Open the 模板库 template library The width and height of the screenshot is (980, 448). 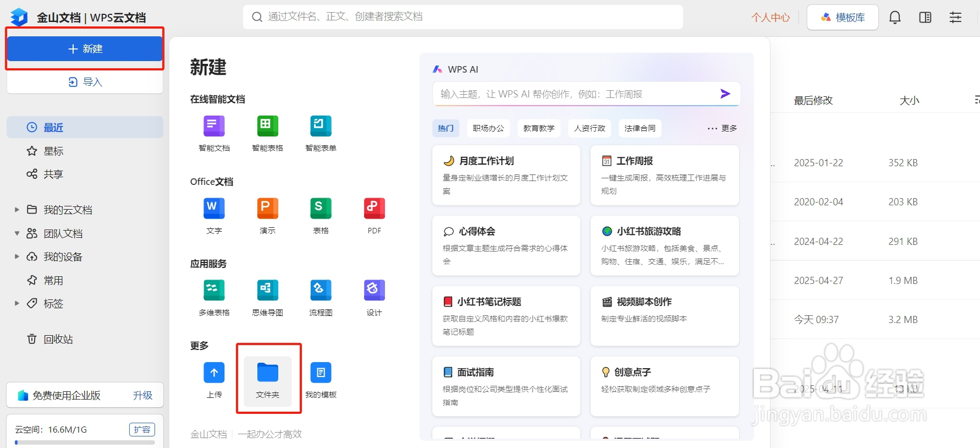click(843, 18)
